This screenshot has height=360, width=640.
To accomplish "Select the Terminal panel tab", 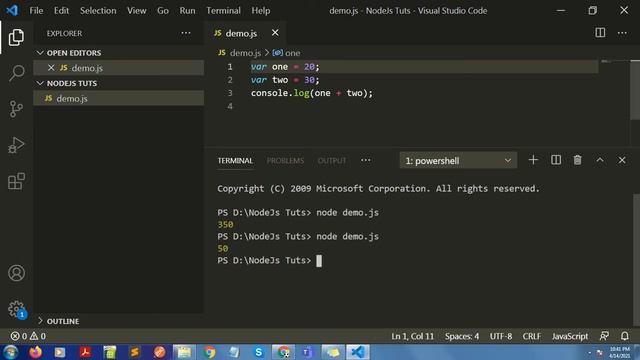I will 235,160.
